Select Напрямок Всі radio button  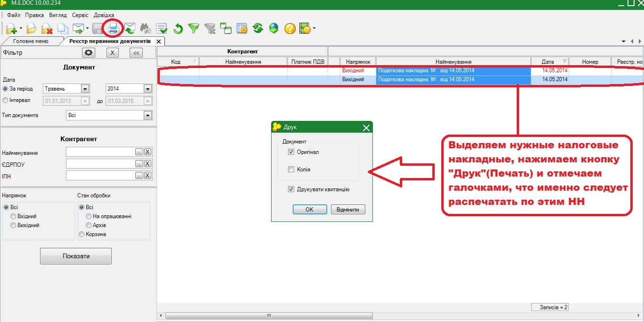[6, 207]
